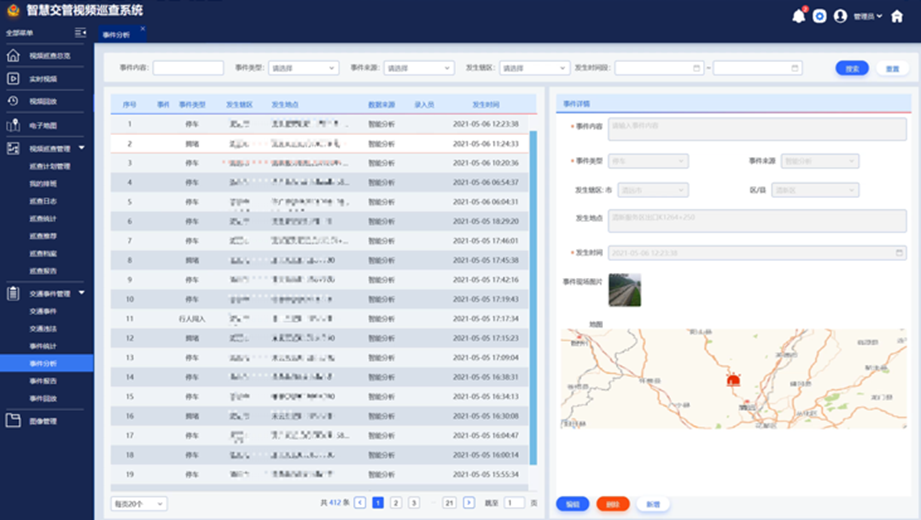The height and width of the screenshot is (520, 921).
Task: Click the orange 删除 delete button
Action: pyautogui.click(x=613, y=504)
